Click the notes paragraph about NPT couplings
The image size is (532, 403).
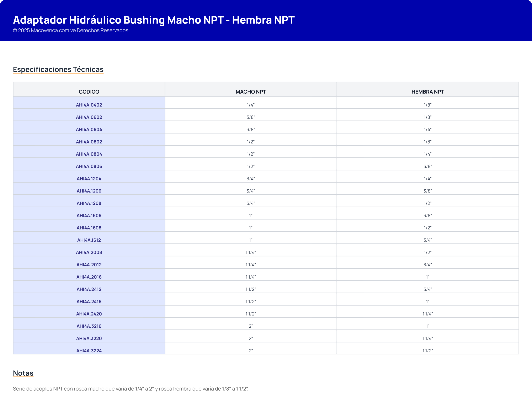[130, 389]
